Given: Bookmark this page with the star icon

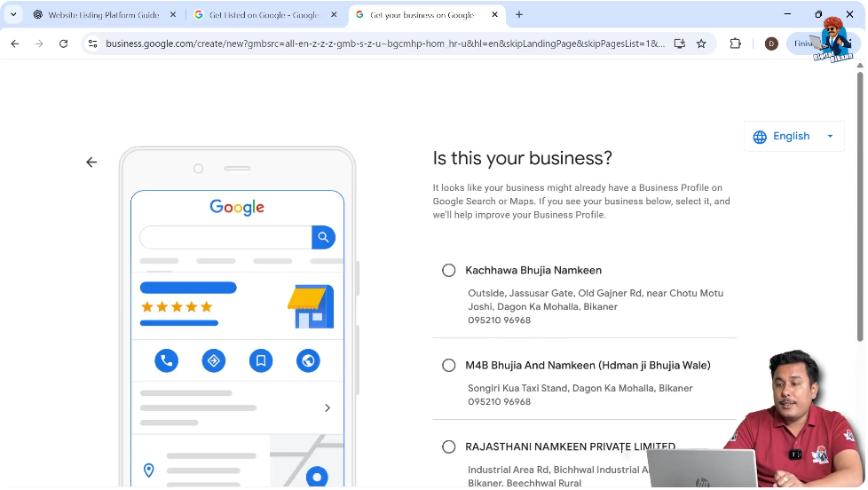Looking at the screenshot, I should tap(701, 43).
